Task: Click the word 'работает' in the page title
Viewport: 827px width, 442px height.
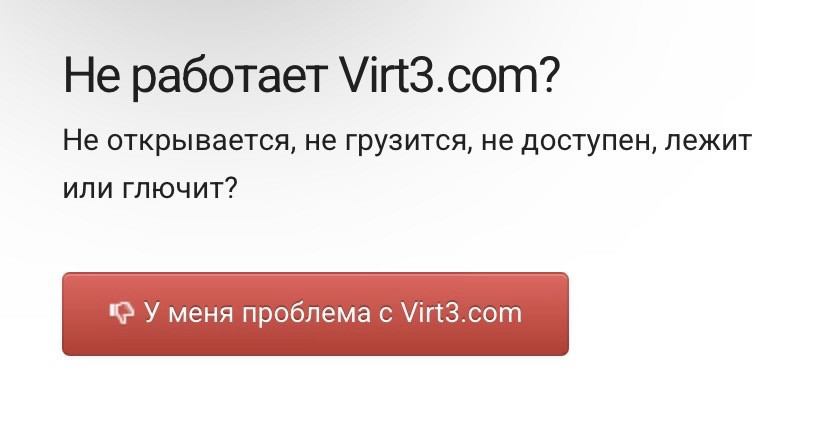Action: click(229, 77)
